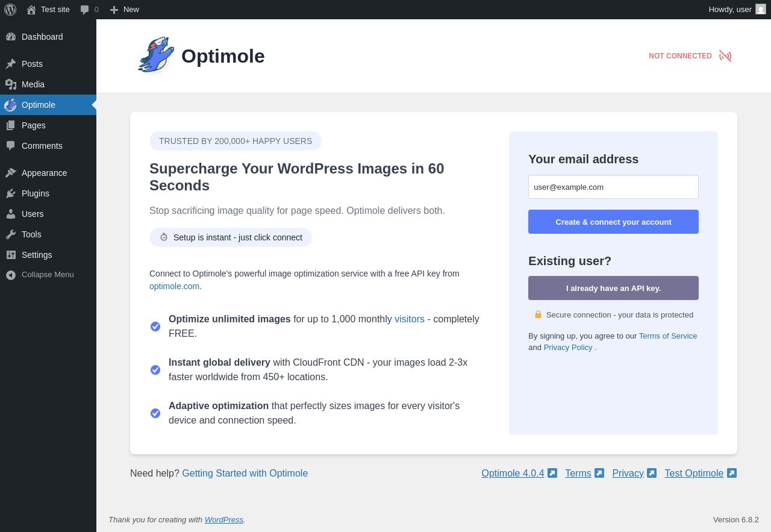This screenshot has height=532, width=771.
Task: Click the not connected signal icon
Action: [x=725, y=56]
